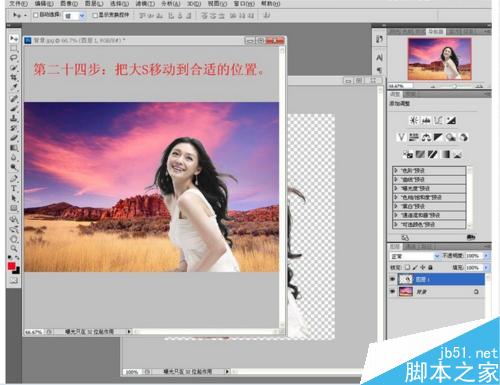
Task: Swap foreground and background colors icon
Action: 17,258
